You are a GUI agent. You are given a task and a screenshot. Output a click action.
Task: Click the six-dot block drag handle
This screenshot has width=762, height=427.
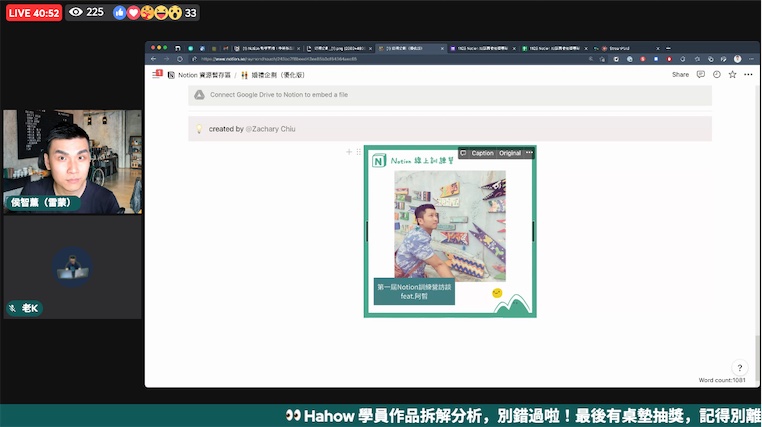click(359, 152)
